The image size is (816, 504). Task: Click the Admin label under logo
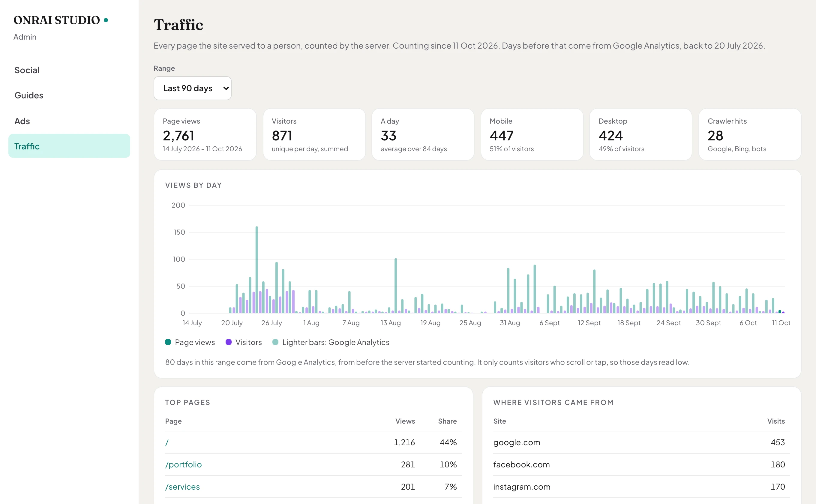click(x=25, y=37)
